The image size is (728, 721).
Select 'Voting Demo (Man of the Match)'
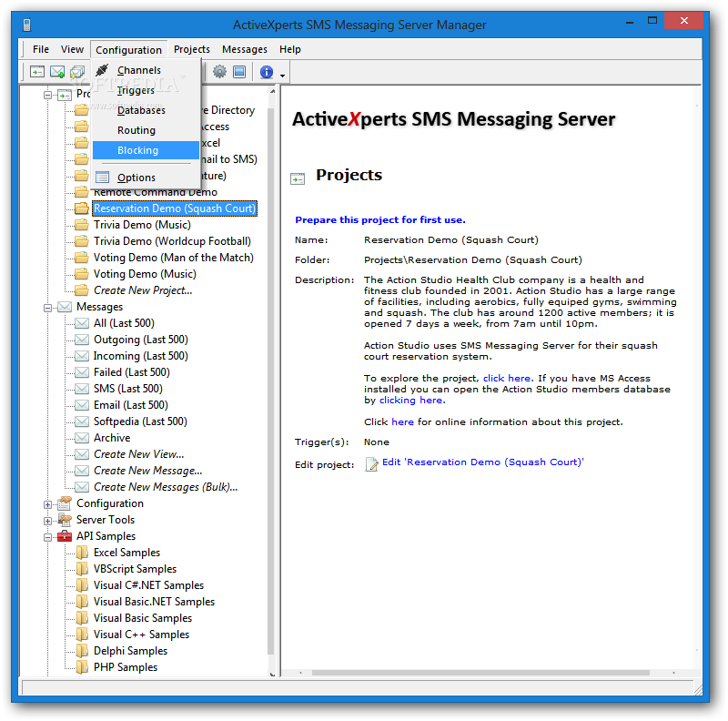(174, 258)
